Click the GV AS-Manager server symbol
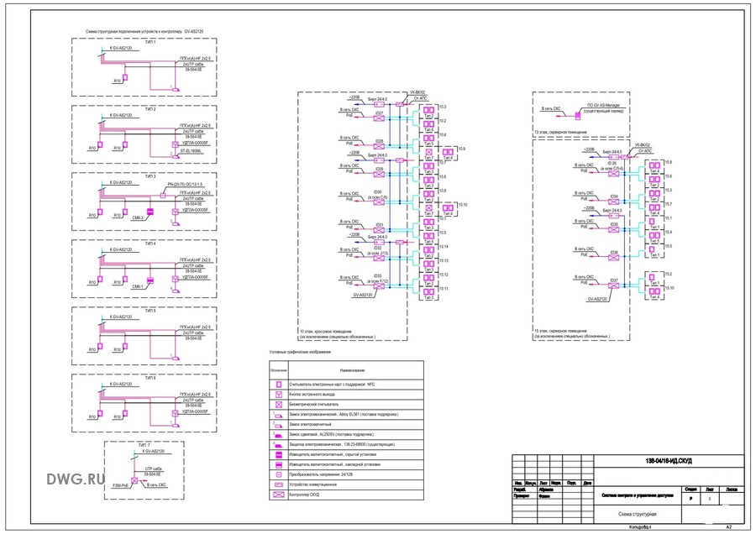This screenshot has width=756, height=534. point(578,115)
